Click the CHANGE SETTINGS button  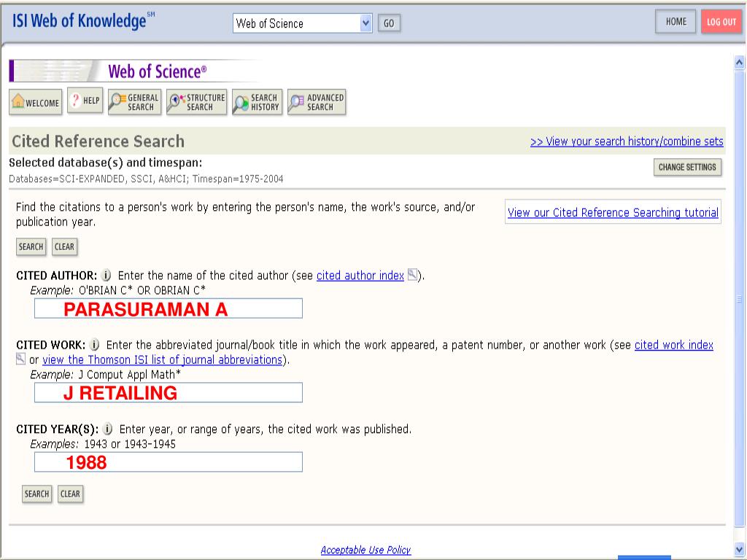point(687,167)
